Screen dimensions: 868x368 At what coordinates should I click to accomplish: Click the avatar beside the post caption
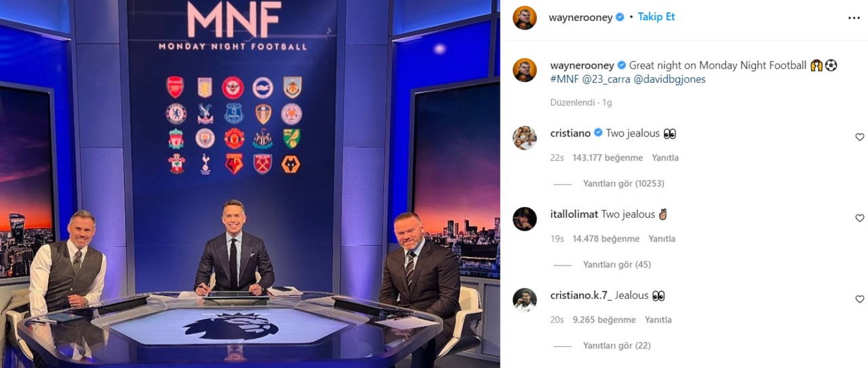tap(525, 70)
